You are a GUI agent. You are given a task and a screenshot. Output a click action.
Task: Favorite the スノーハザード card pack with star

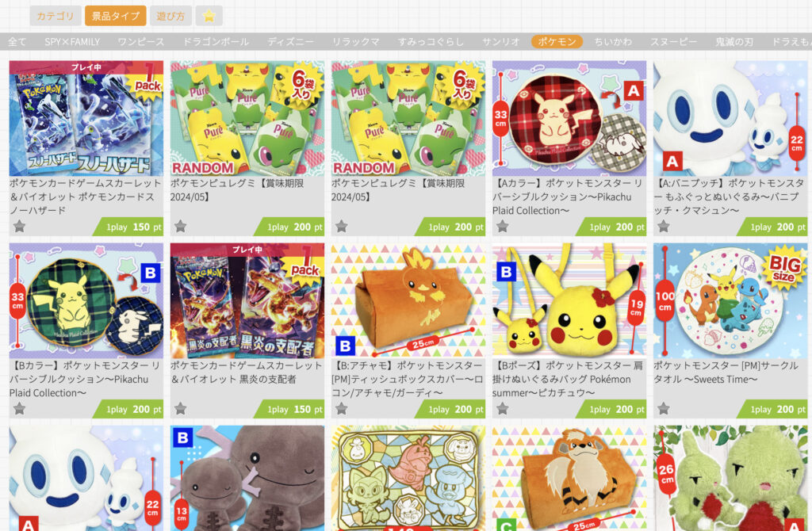click(19, 226)
